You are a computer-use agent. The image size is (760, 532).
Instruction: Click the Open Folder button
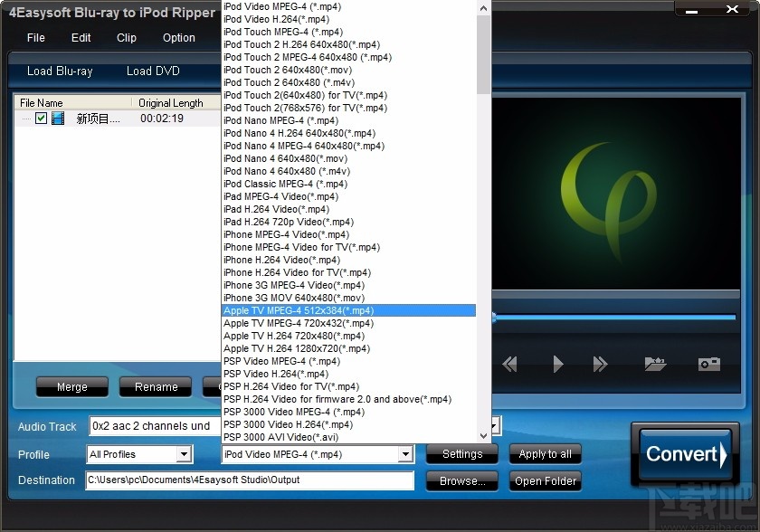[x=545, y=481]
